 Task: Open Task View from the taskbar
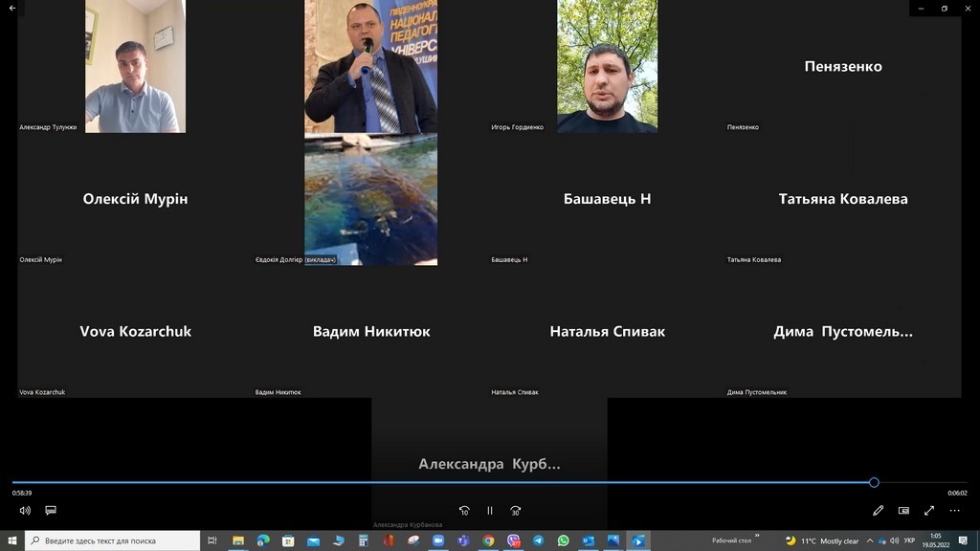coord(212,540)
